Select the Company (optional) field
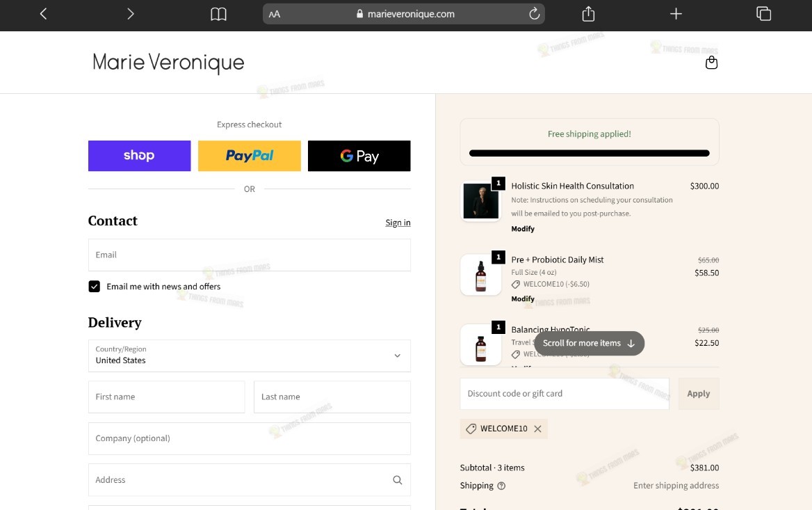This screenshot has width=812, height=510. click(x=249, y=438)
